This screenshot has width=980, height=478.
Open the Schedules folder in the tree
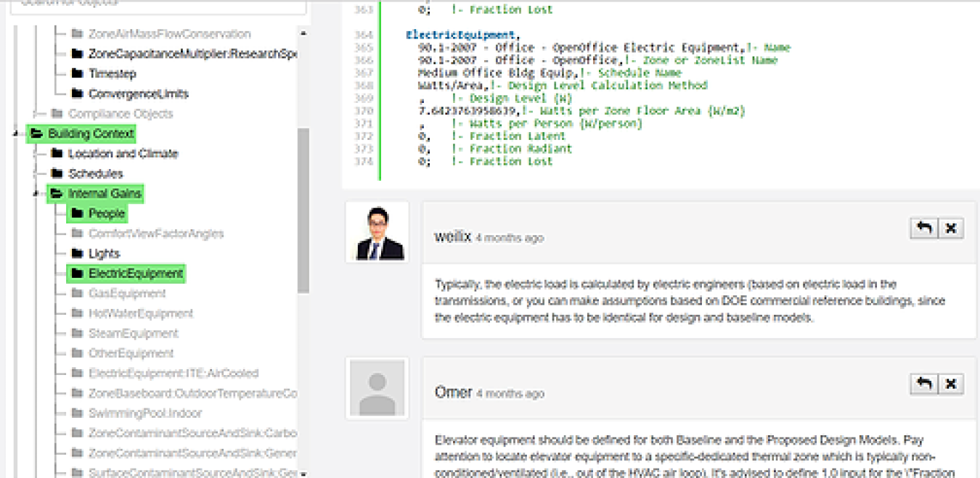tap(96, 174)
